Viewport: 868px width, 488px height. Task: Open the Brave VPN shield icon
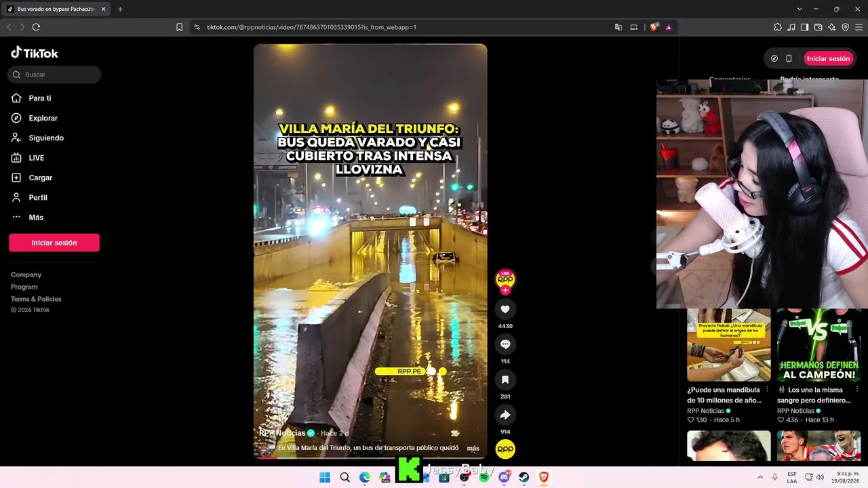(846, 27)
